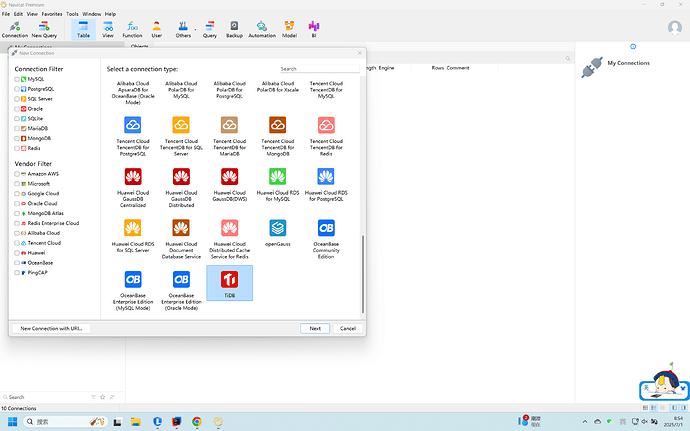Open the user profile avatar

[675, 28]
